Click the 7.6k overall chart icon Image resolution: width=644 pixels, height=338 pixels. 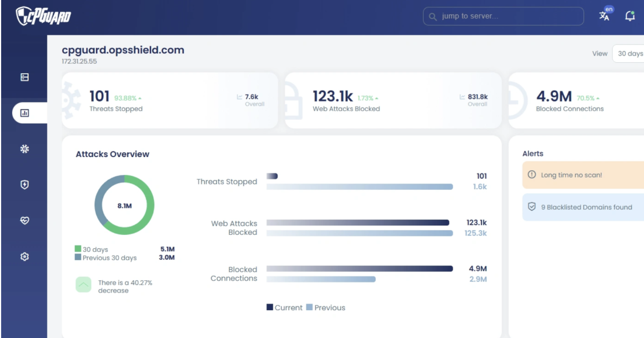pos(239,97)
